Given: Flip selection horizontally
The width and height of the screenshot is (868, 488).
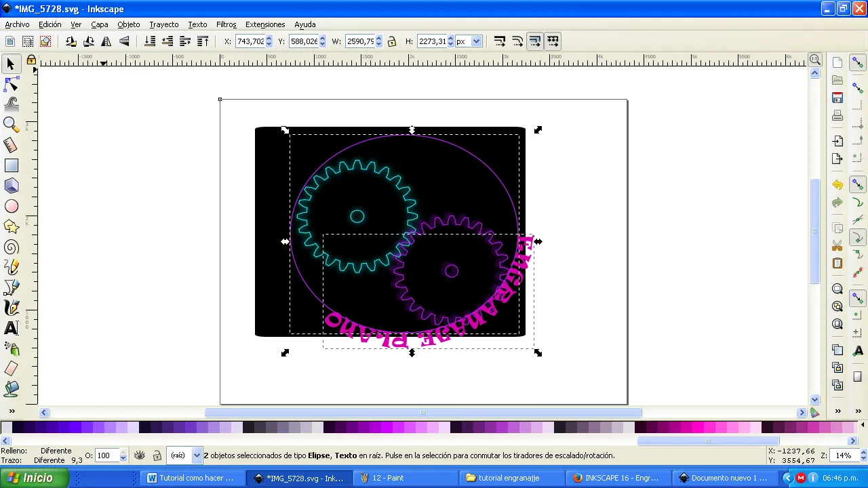Looking at the screenshot, I should point(106,41).
